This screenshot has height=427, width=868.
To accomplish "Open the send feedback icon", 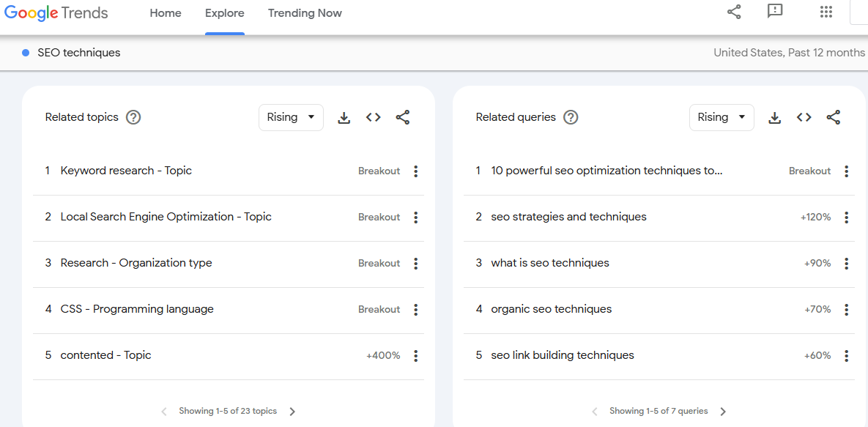I will point(775,12).
